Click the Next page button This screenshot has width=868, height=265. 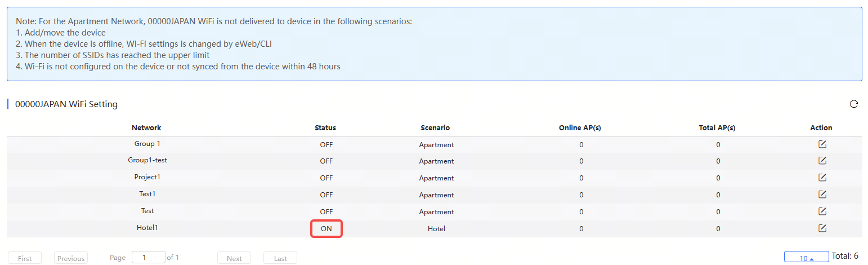234,258
